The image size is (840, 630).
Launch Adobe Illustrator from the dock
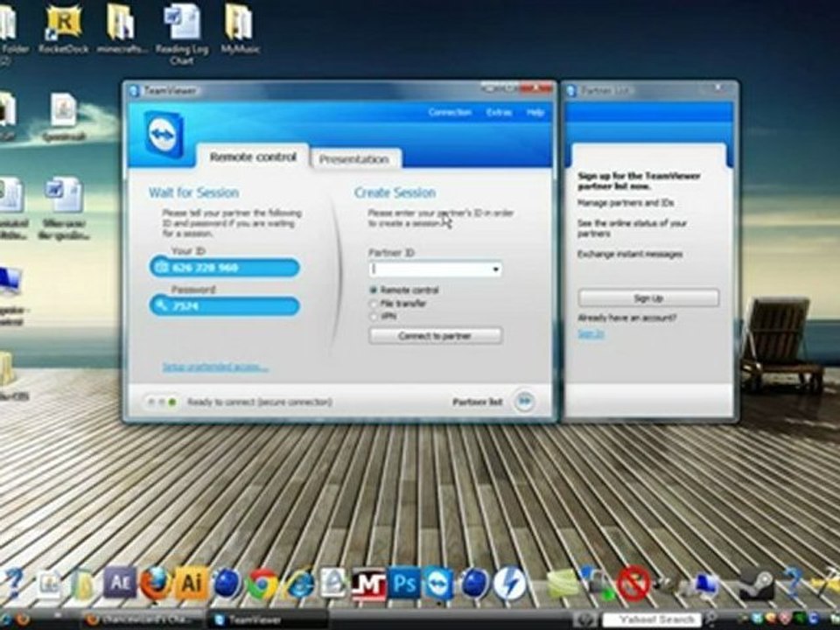[x=190, y=583]
